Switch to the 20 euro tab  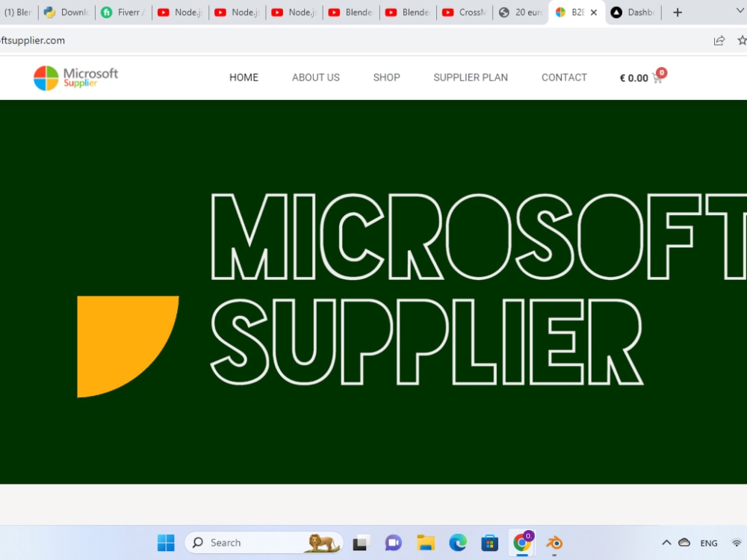(521, 13)
